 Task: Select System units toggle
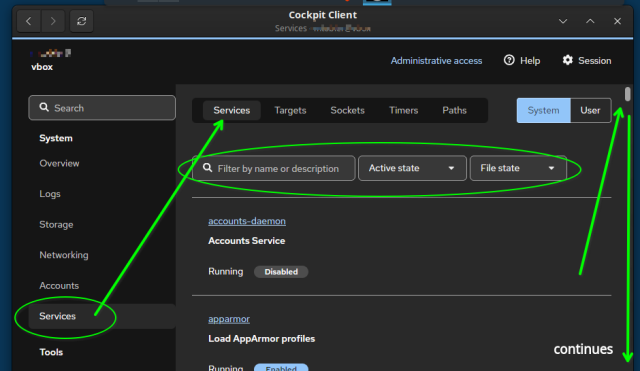543,110
